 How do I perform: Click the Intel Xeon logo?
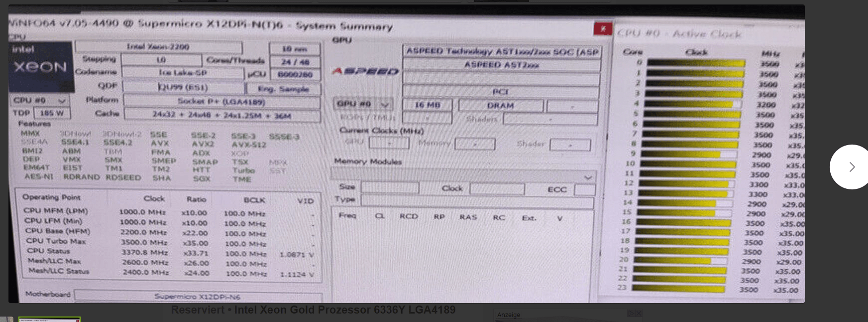(x=41, y=66)
